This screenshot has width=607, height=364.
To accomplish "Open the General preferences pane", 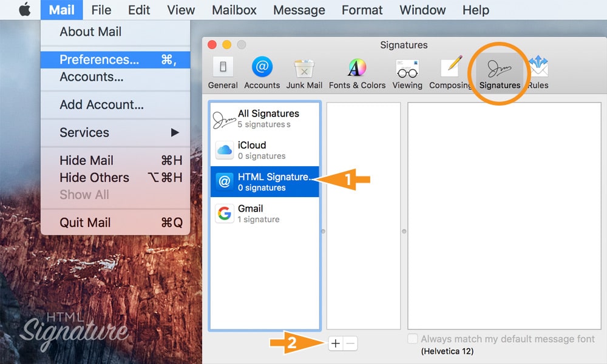I will (223, 73).
